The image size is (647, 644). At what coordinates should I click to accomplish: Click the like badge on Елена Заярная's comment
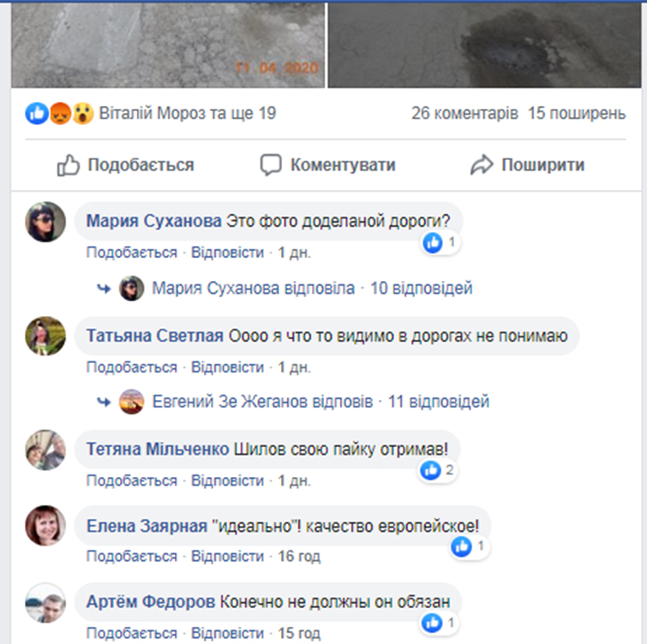[x=469, y=546]
